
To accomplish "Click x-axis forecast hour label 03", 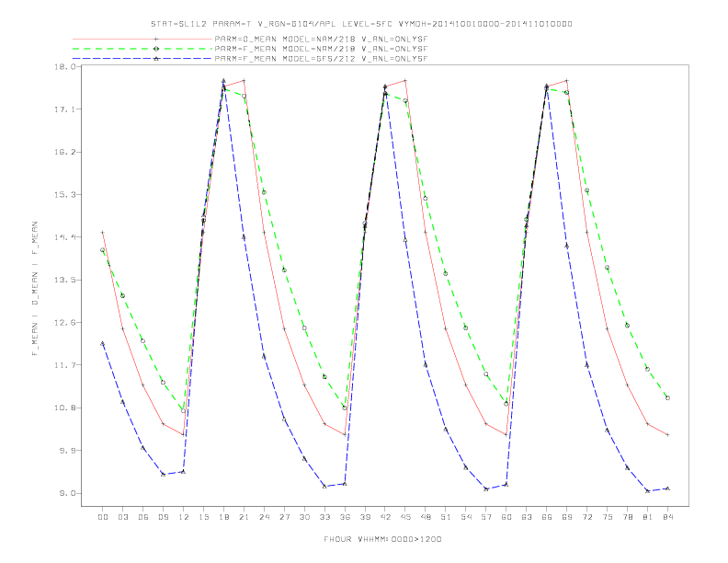I will click(x=123, y=517).
